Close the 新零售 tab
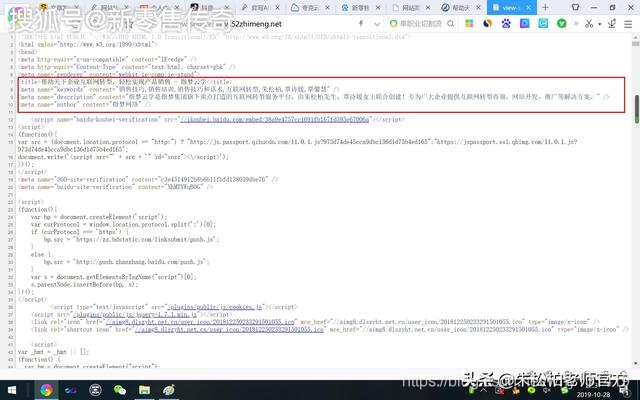640x400 pixels. click(378, 8)
